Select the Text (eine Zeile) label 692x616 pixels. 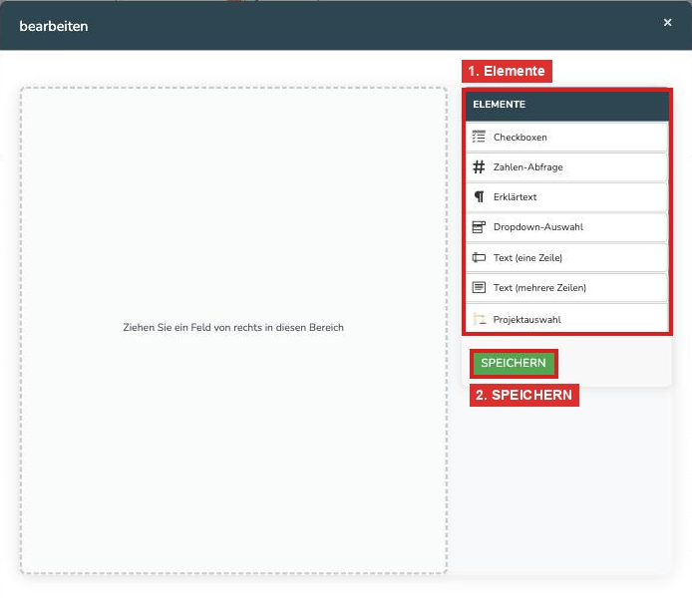(x=527, y=258)
